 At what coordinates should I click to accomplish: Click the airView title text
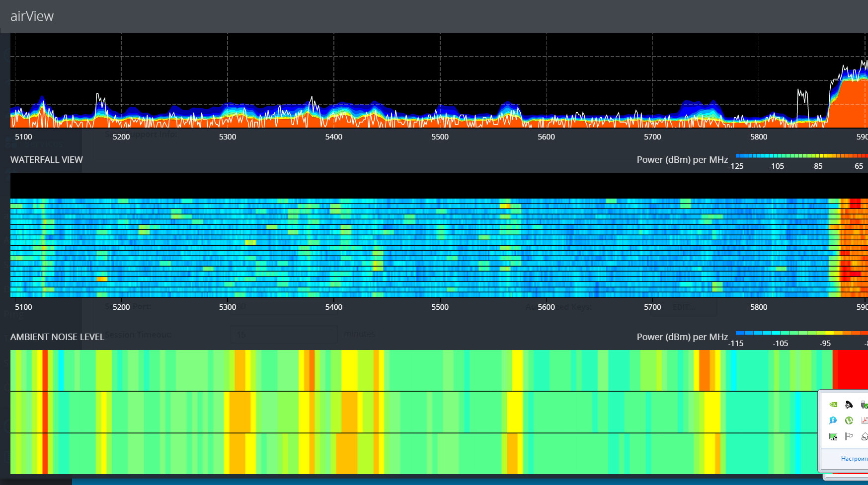tap(32, 16)
